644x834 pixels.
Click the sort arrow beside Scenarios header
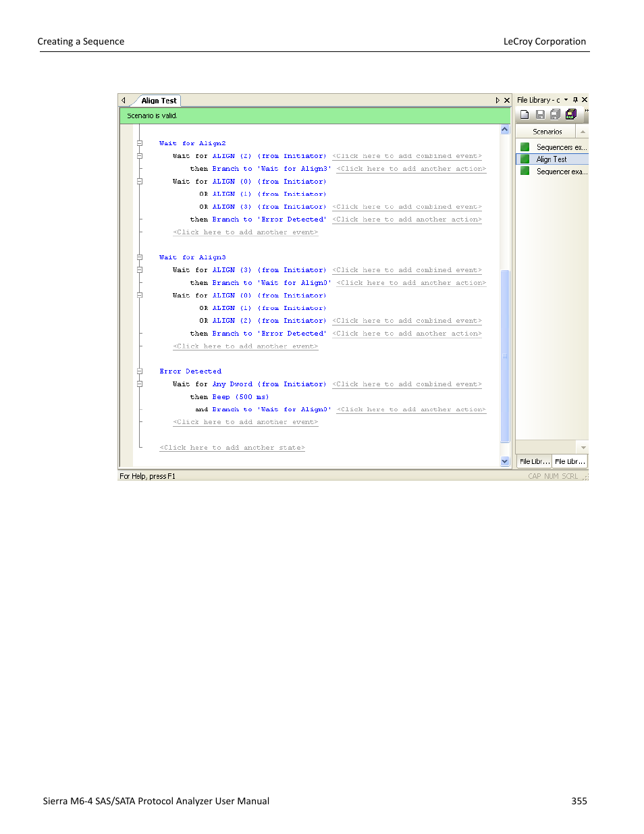[x=583, y=132]
